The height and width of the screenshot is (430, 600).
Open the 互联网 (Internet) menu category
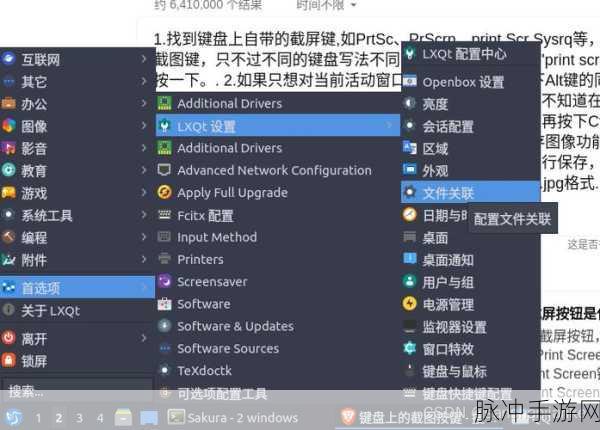[x=77, y=59]
